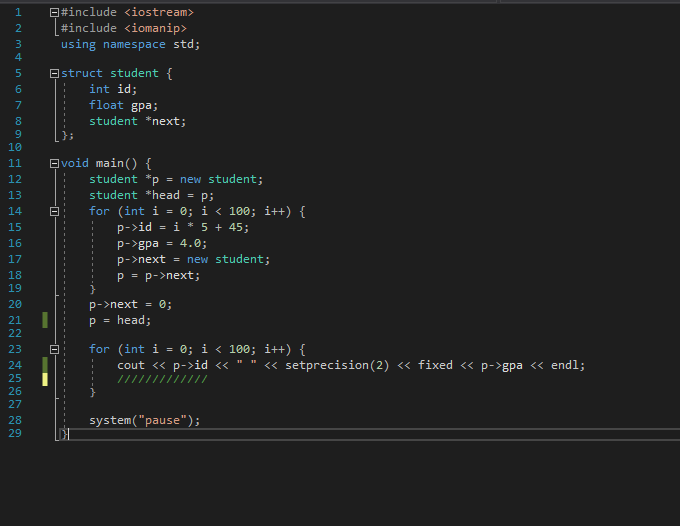680x526 pixels.
Task: Collapse the #include block at line 1
Action: (x=54, y=13)
